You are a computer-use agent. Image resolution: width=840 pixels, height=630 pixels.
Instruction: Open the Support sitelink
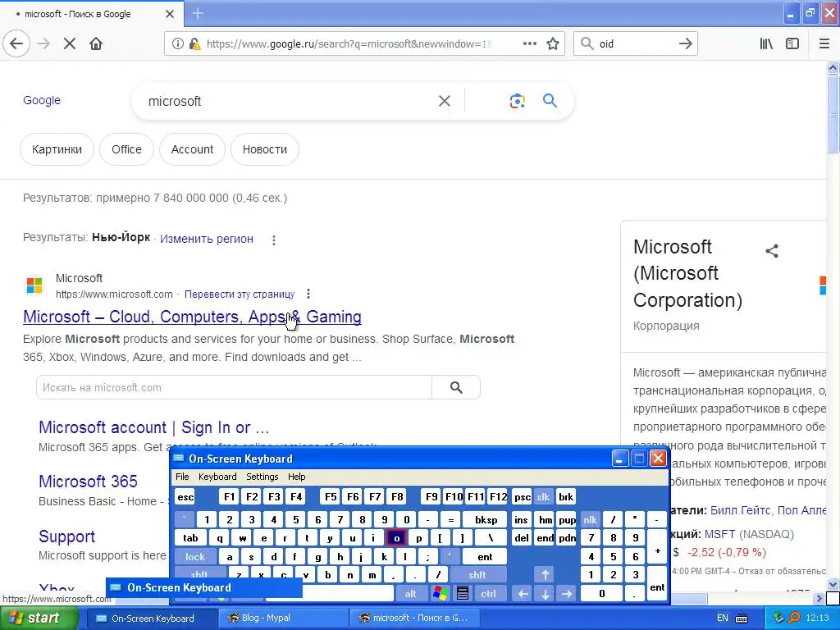[x=66, y=536]
